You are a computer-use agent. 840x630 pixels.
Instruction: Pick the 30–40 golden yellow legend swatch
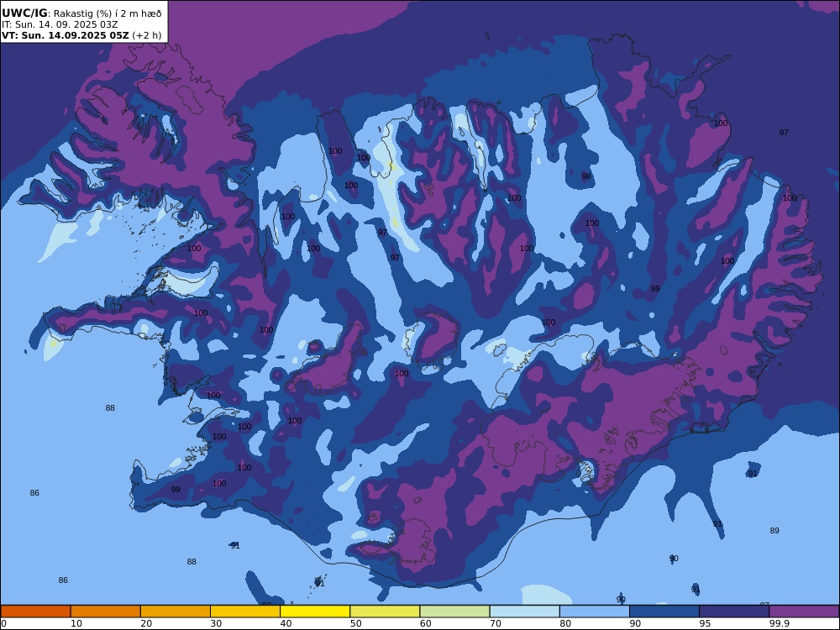[245, 612]
